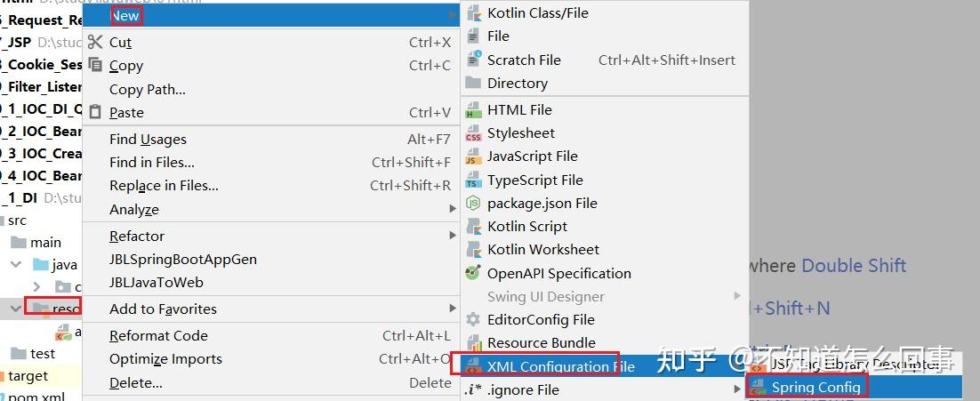Click the HTML File icon
Screen dimensions: 980x401
point(473,110)
